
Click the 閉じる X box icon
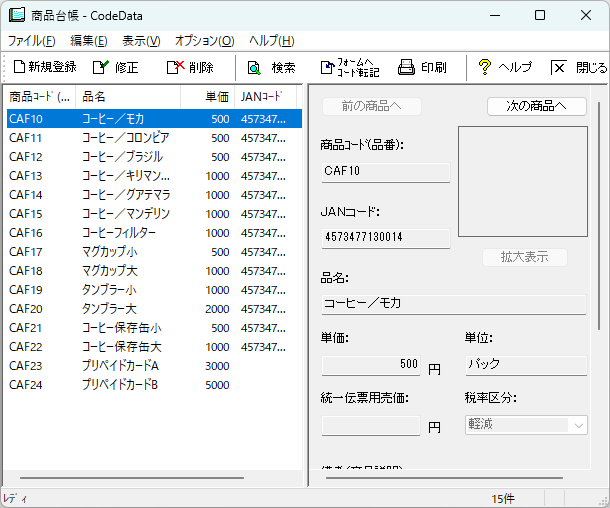(x=558, y=68)
